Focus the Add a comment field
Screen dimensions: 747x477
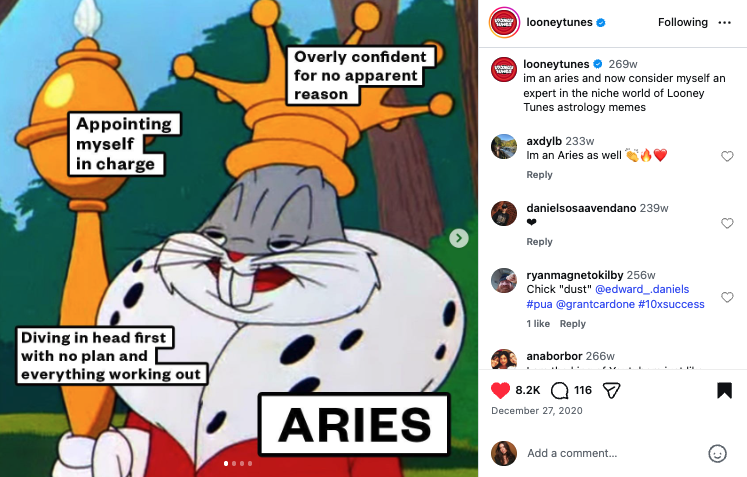[x=614, y=453]
